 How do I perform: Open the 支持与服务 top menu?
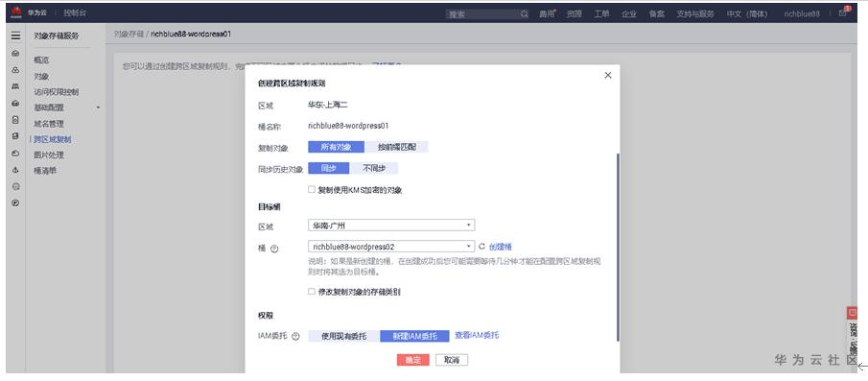click(x=695, y=14)
